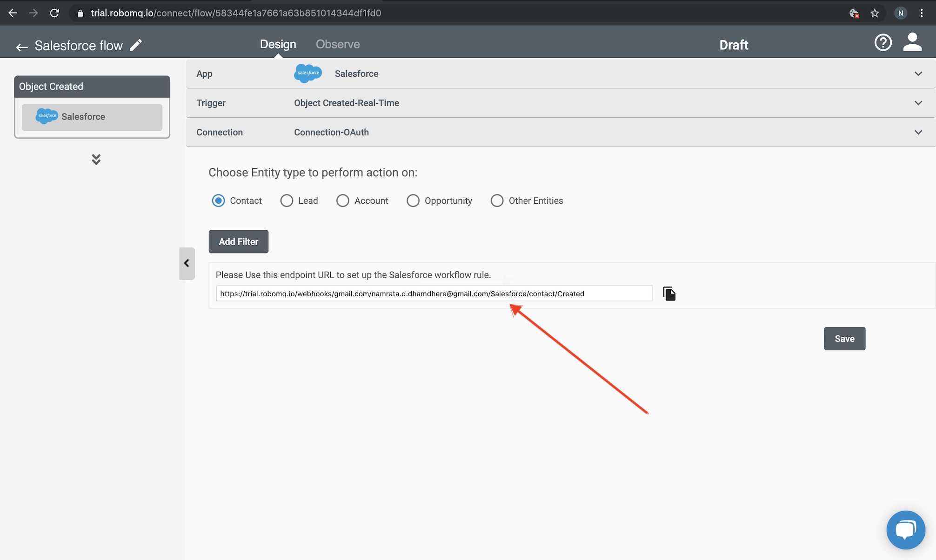Click the Object Created card header
This screenshot has height=560, width=936.
92,87
